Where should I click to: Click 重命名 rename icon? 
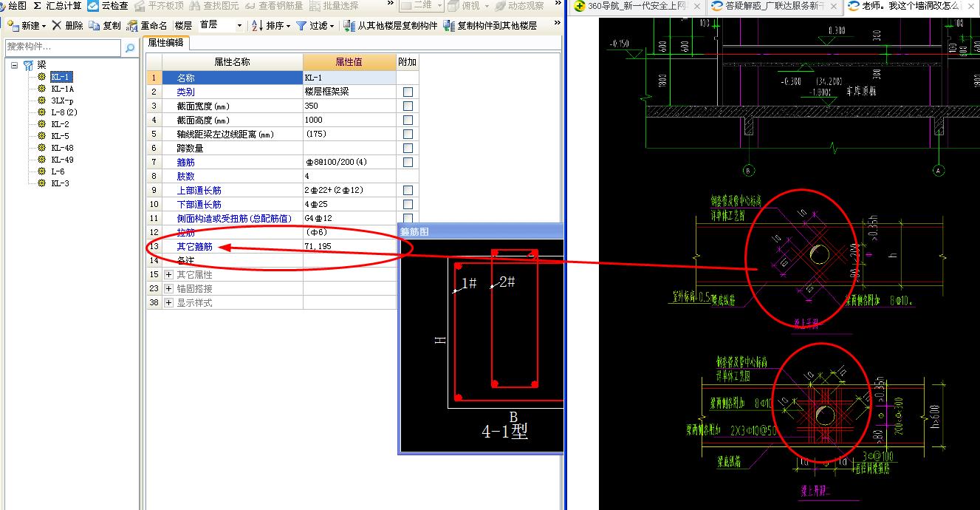pos(132,26)
